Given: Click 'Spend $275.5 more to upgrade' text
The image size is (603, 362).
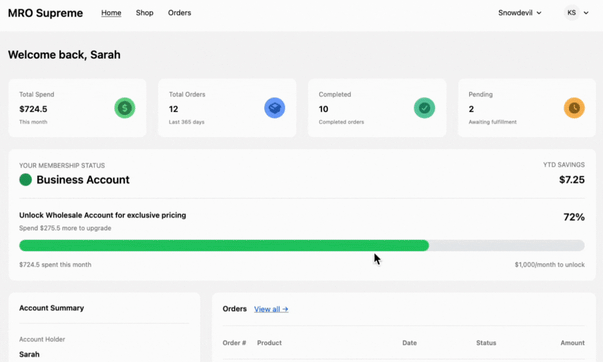Looking at the screenshot, I should [65, 228].
